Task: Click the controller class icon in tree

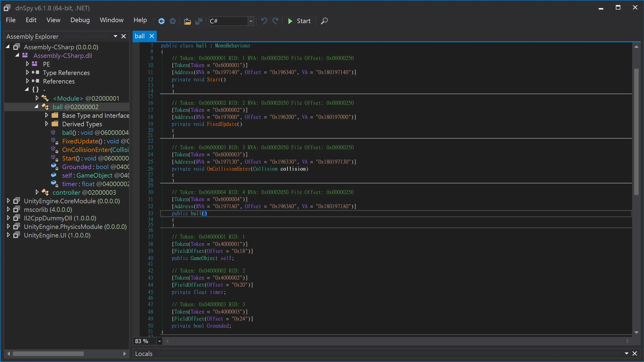Action: (x=45, y=192)
